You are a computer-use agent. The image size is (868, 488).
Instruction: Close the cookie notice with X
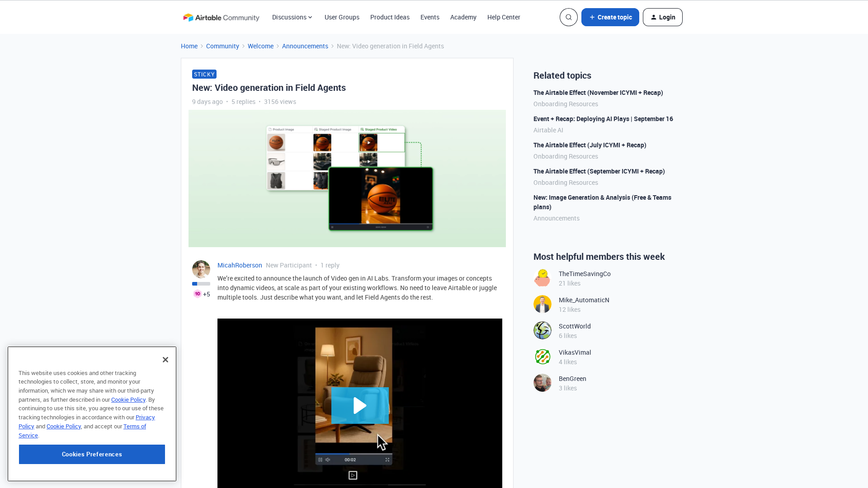pyautogui.click(x=165, y=360)
